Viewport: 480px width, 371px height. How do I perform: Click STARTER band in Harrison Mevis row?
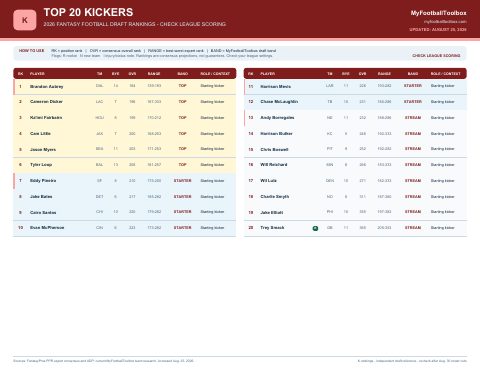(x=413, y=86)
